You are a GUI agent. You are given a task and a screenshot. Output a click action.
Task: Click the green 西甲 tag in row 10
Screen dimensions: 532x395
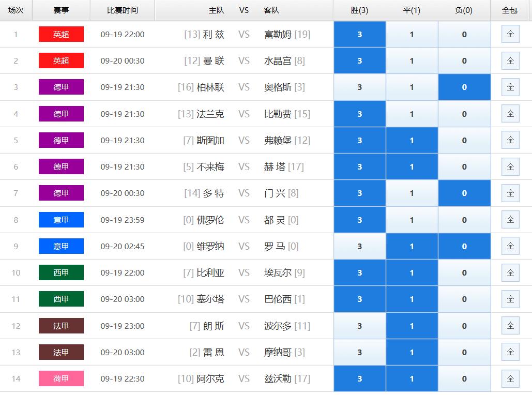(x=61, y=273)
